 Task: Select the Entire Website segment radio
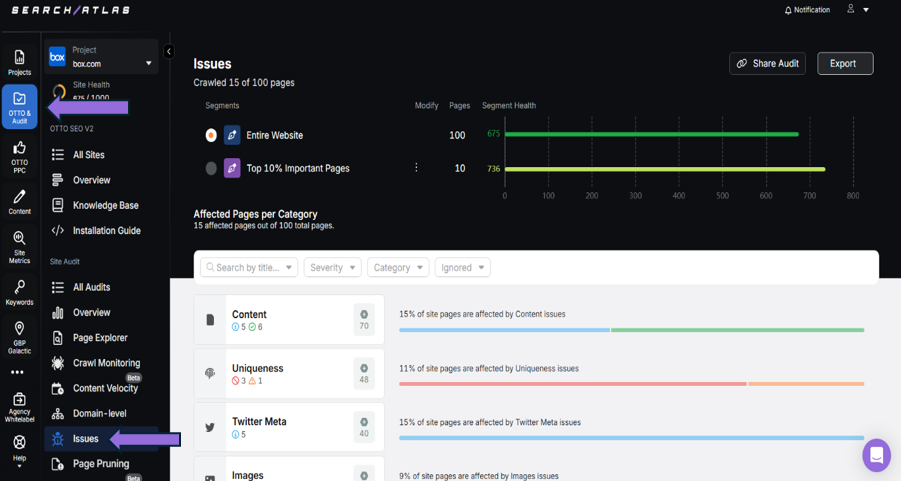(211, 135)
